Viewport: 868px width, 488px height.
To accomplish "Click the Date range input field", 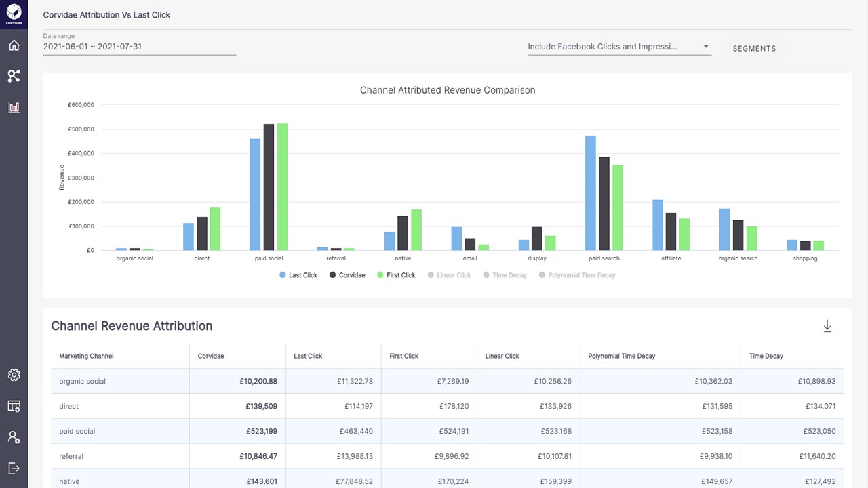I will pos(140,47).
